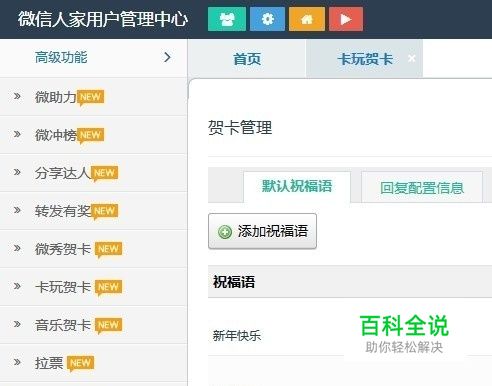Open the 微秀贺卡 menu item
The width and height of the screenshot is (492, 386).
93,249
